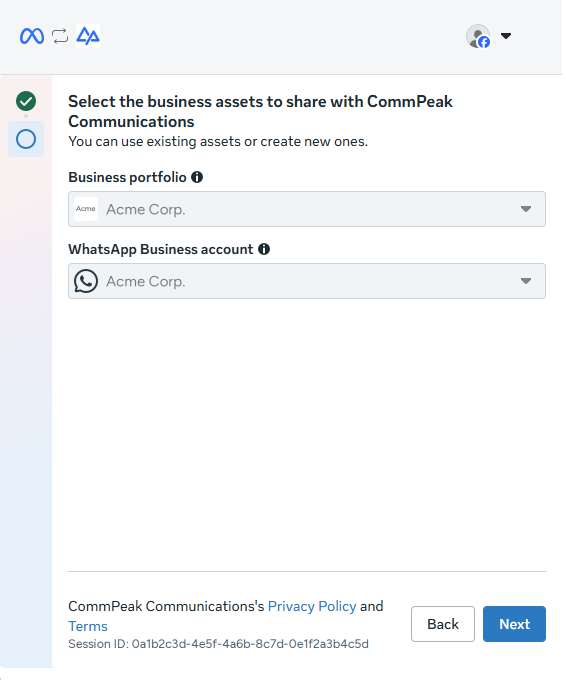Screen dimensions: 566x680
Task: Click the 'Select the business assets' heading
Action: [260, 111]
